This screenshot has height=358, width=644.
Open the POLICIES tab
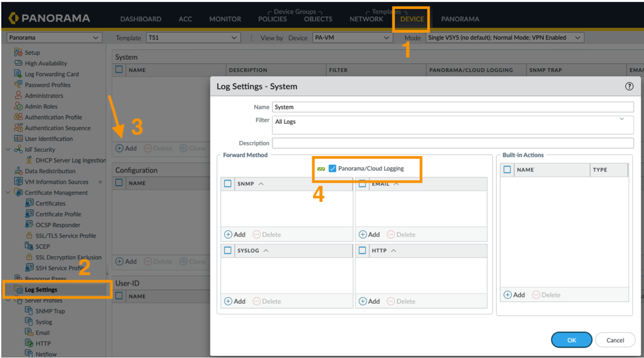(272, 19)
